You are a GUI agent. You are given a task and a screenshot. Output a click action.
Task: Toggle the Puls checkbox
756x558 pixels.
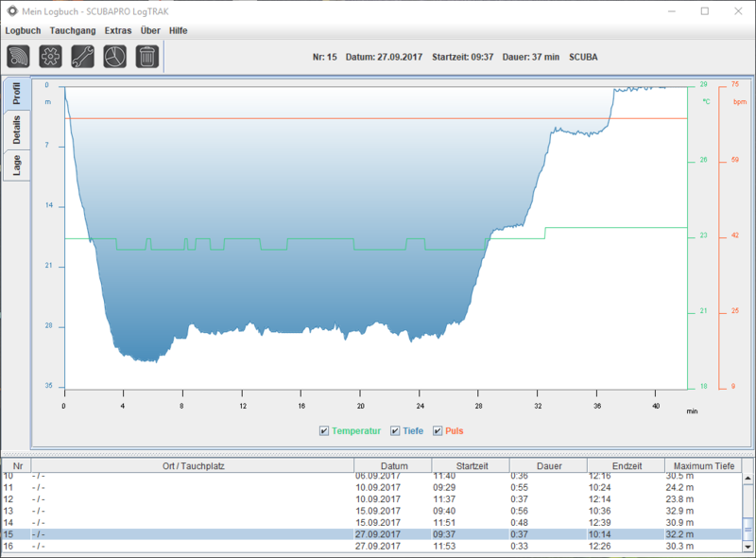click(x=438, y=431)
